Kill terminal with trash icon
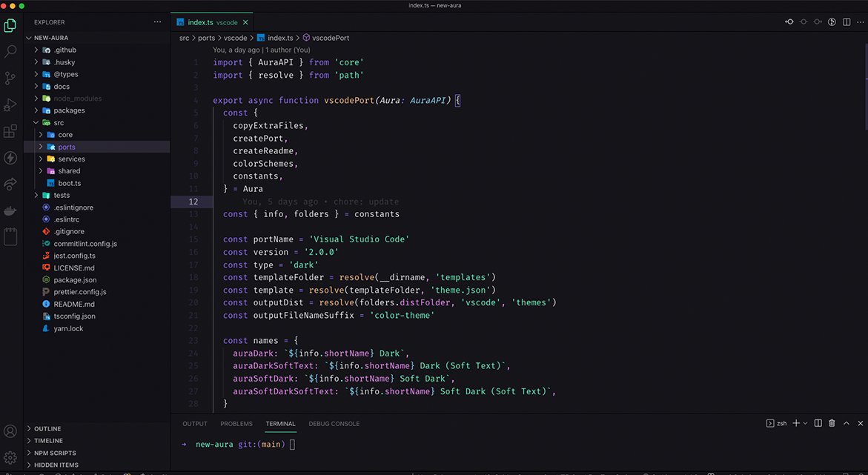868x475 pixels. [832, 424]
